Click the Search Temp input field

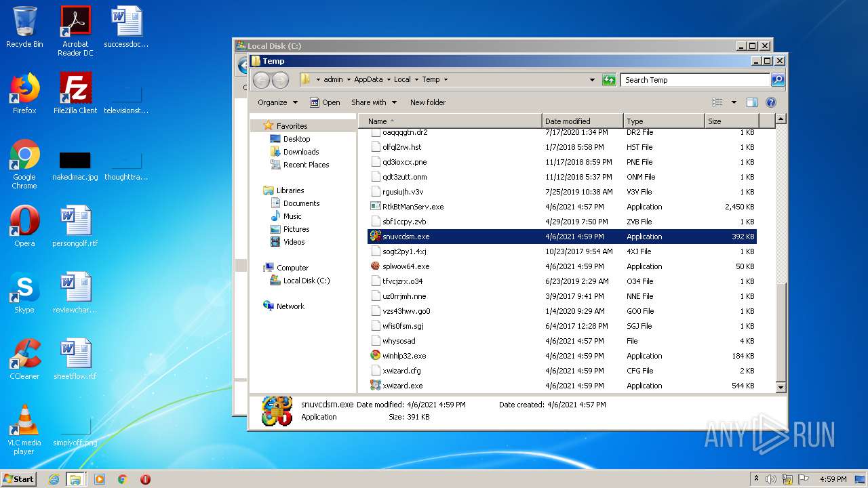(x=696, y=80)
